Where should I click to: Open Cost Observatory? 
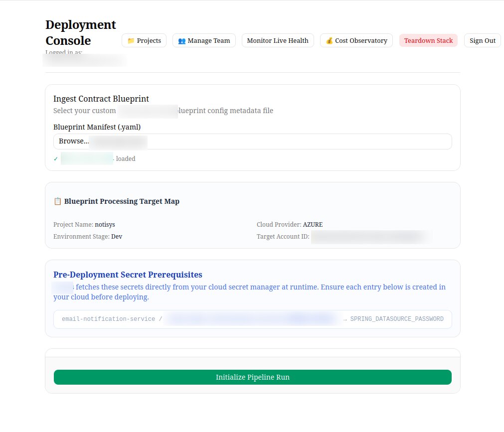coord(356,40)
